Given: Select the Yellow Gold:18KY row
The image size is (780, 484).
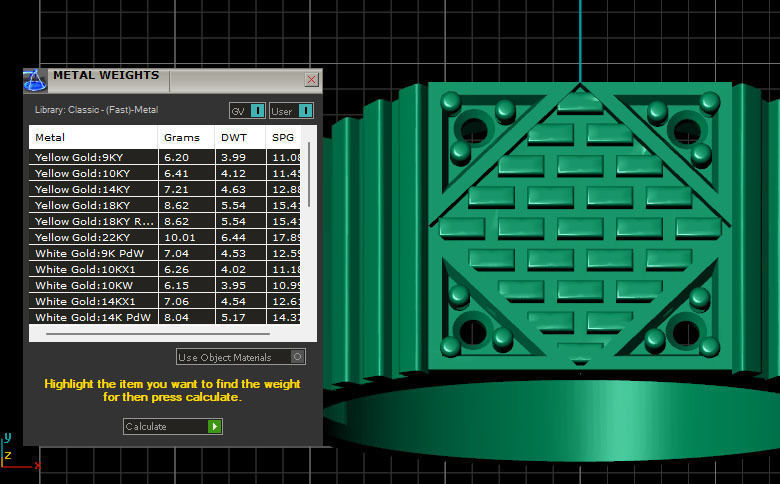Looking at the screenshot, I should click(165, 205).
